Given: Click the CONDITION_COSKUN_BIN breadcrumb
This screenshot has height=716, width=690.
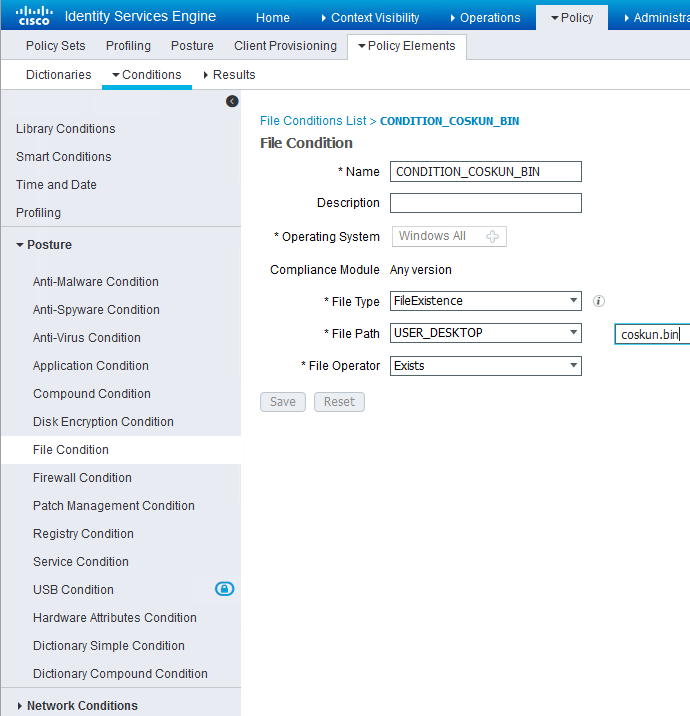Looking at the screenshot, I should [x=449, y=121].
